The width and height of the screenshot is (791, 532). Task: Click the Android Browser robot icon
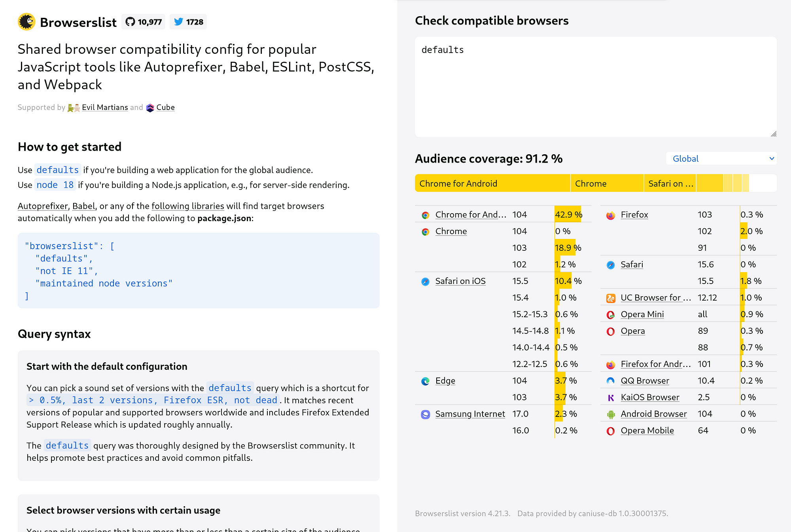tap(611, 415)
